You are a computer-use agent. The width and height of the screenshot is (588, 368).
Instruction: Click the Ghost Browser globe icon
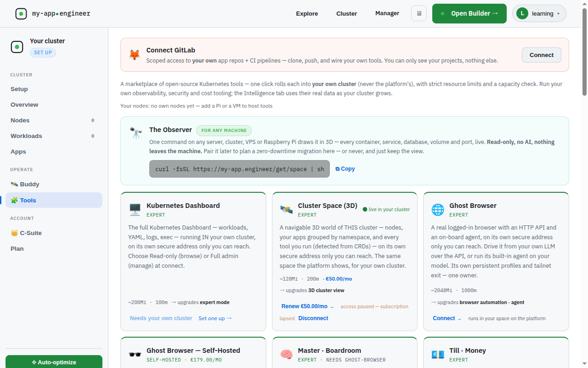[438, 210]
